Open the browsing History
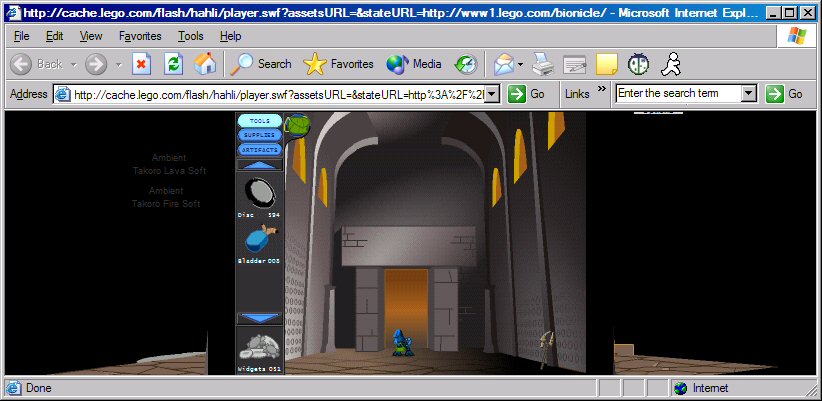Viewport: 822px width, 401px height. (466, 64)
